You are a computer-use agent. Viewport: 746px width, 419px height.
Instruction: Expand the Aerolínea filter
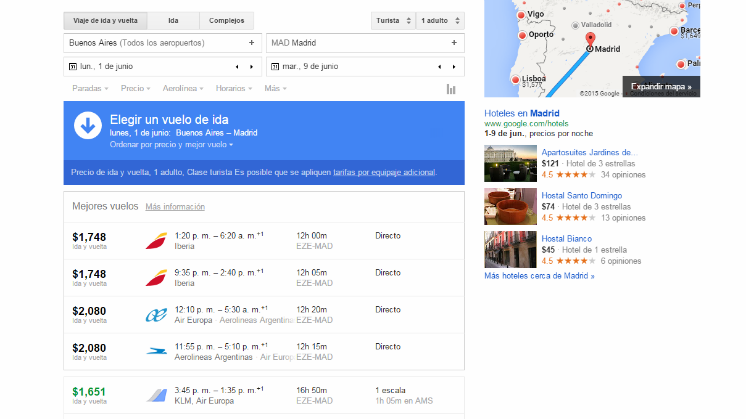183,88
